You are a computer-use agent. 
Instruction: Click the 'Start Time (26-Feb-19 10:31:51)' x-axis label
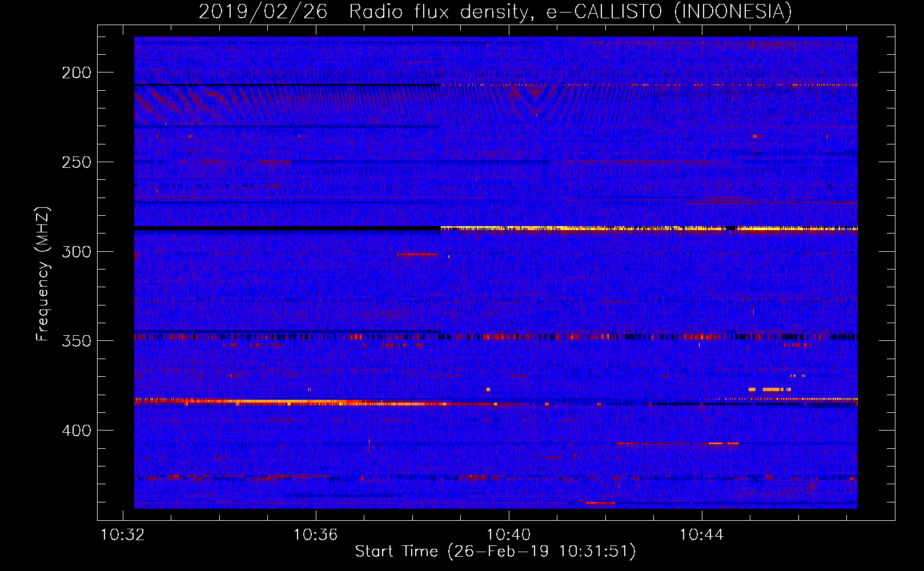coord(495,552)
